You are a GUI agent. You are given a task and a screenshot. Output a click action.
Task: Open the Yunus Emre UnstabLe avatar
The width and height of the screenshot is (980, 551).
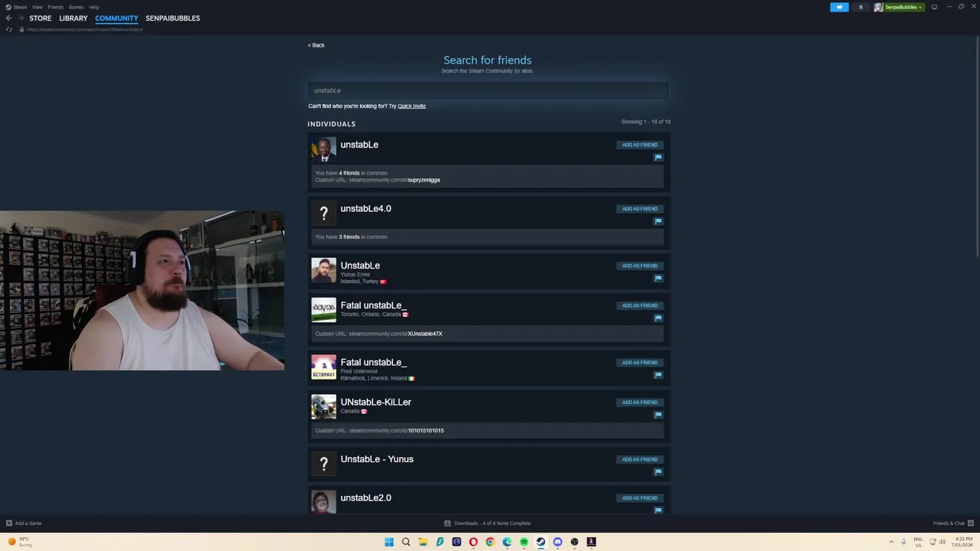click(324, 270)
